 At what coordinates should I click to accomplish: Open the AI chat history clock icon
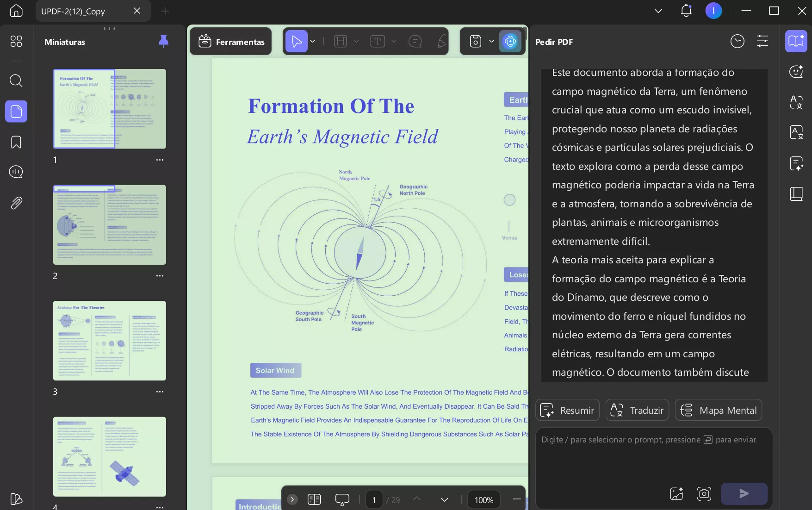(737, 41)
